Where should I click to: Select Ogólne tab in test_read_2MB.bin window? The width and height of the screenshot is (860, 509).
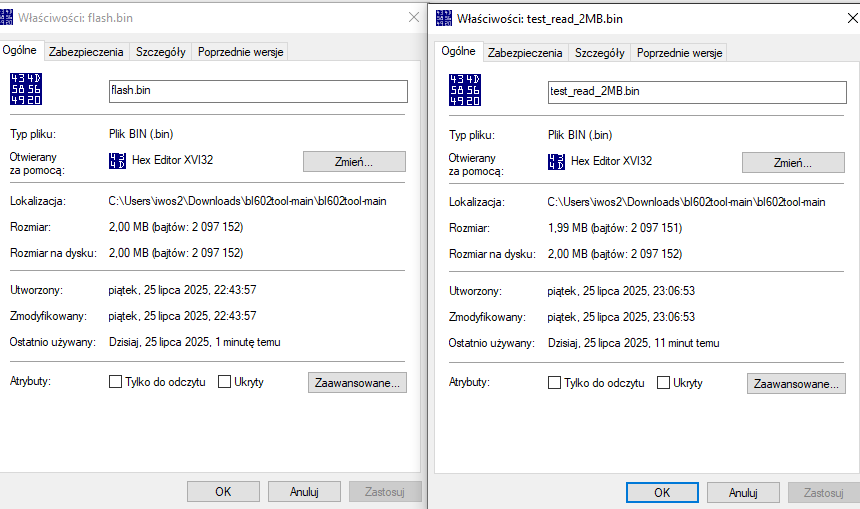tap(459, 52)
